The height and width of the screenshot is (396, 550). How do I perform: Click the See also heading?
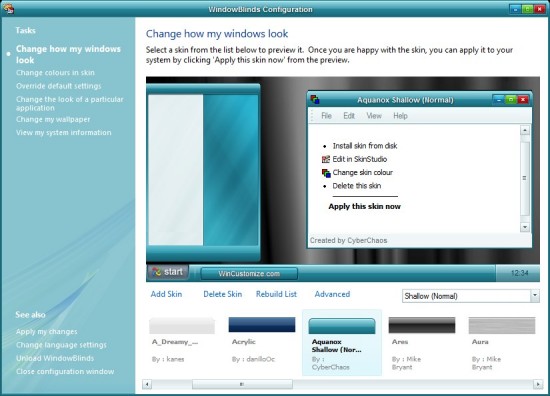[30, 315]
